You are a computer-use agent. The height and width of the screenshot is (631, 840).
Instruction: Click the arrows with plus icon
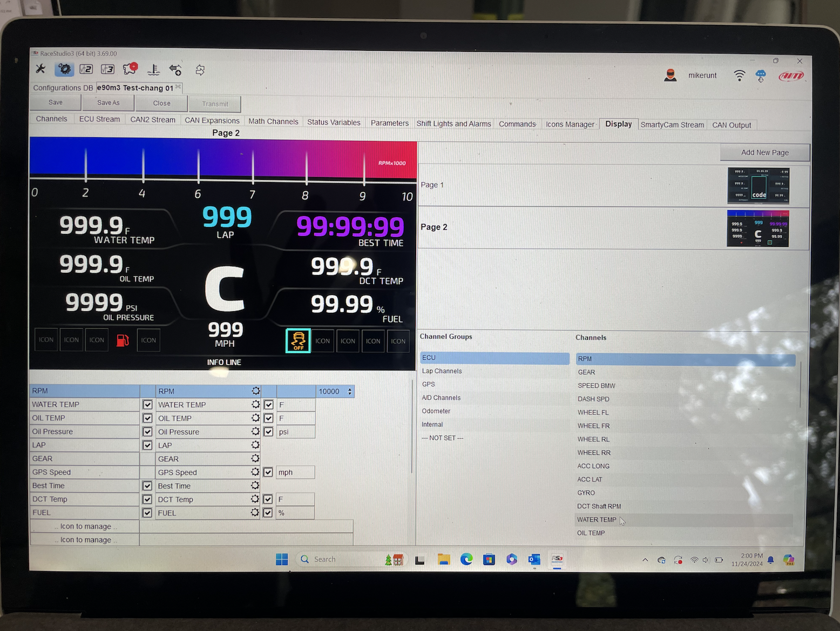point(175,69)
